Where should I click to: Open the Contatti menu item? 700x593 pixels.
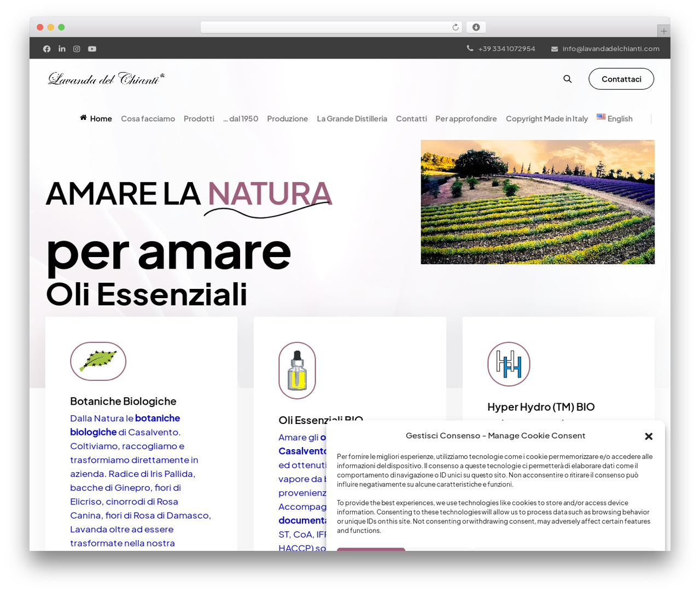point(411,119)
